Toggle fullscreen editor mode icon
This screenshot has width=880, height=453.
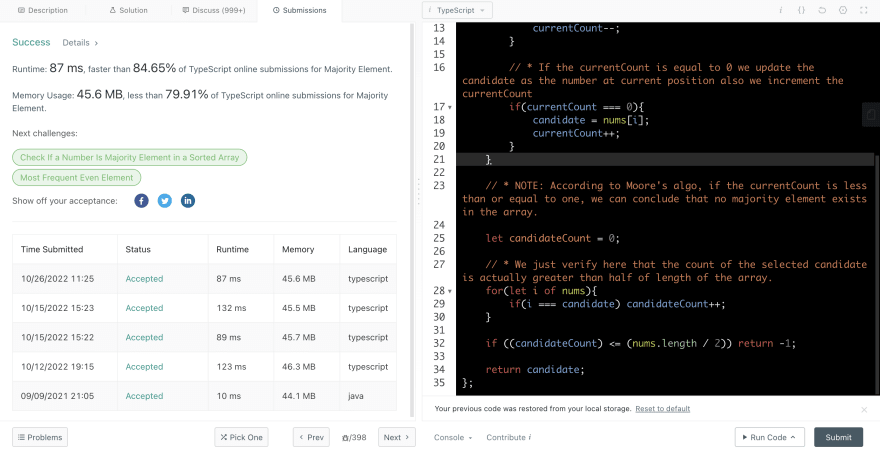[864, 10]
